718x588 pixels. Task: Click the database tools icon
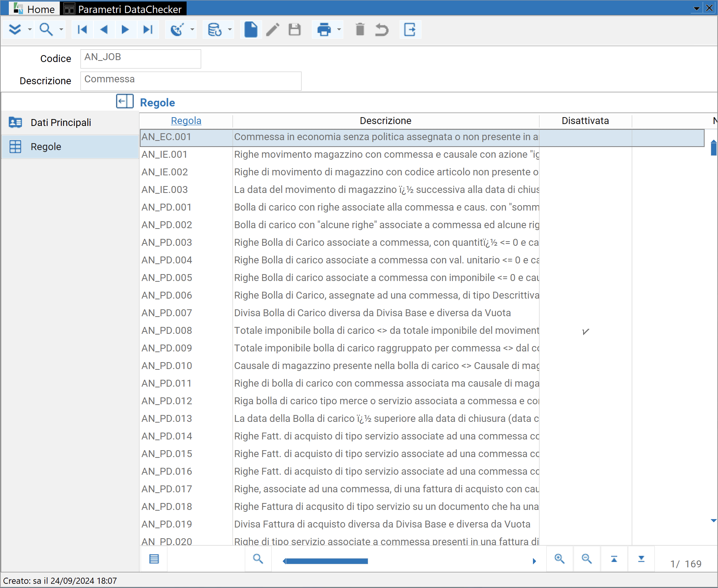pyautogui.click(x=215, y=29)
